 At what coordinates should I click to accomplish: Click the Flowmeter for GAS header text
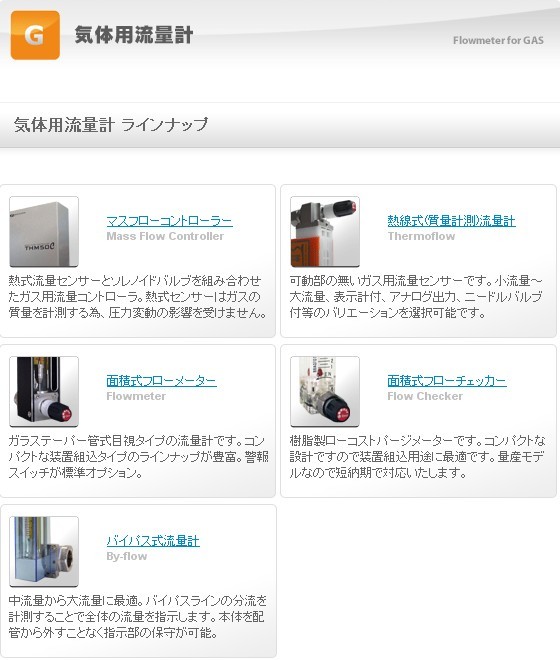click(498, 40)
